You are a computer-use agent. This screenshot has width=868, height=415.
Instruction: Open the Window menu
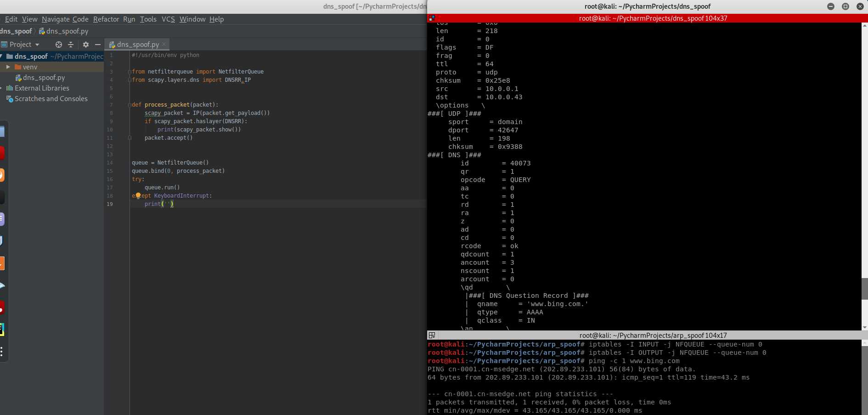point(192,19)
